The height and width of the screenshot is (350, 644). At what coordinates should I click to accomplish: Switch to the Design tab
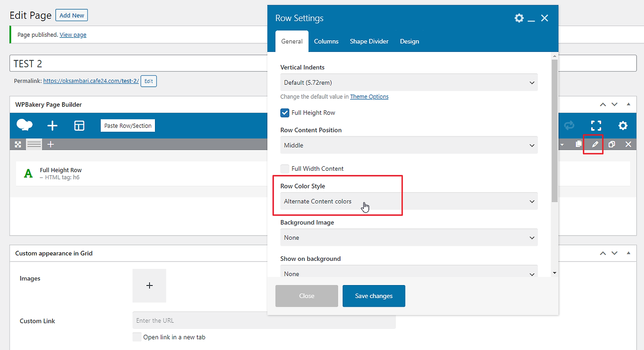410,41
